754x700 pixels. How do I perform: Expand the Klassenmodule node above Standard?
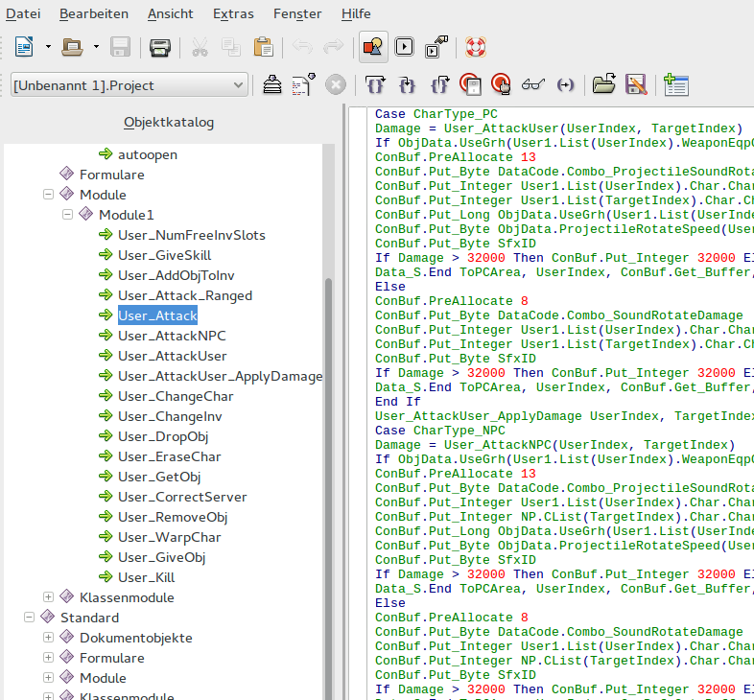click(48, 597)
